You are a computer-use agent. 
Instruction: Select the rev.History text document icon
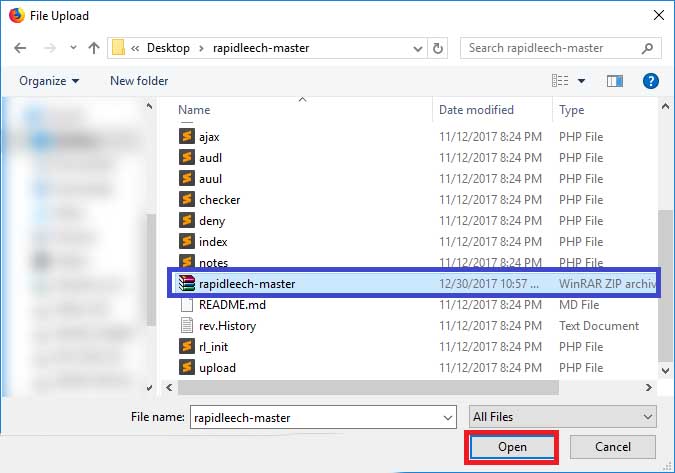pyautogui.click(x=187, y=325)
